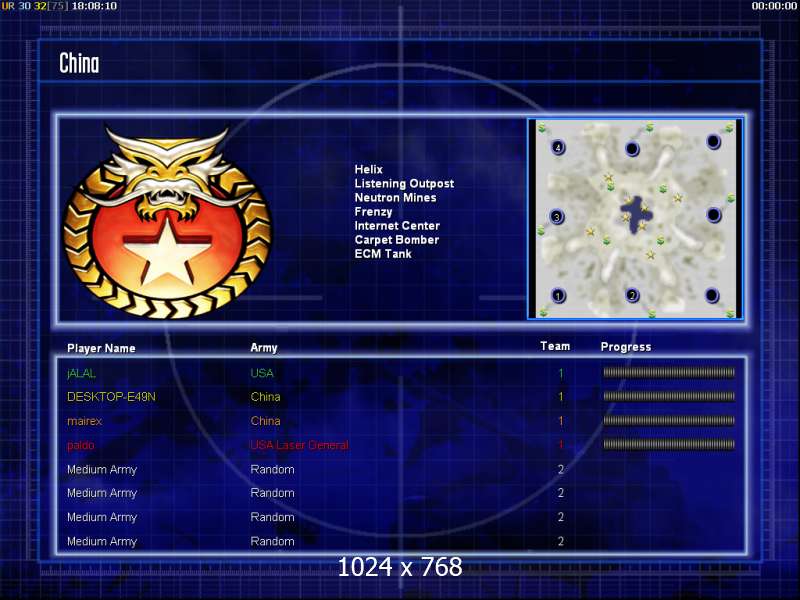Screen dimensions: 800x600
Task: Click the Internet Center entry
Action: [397, 226]
